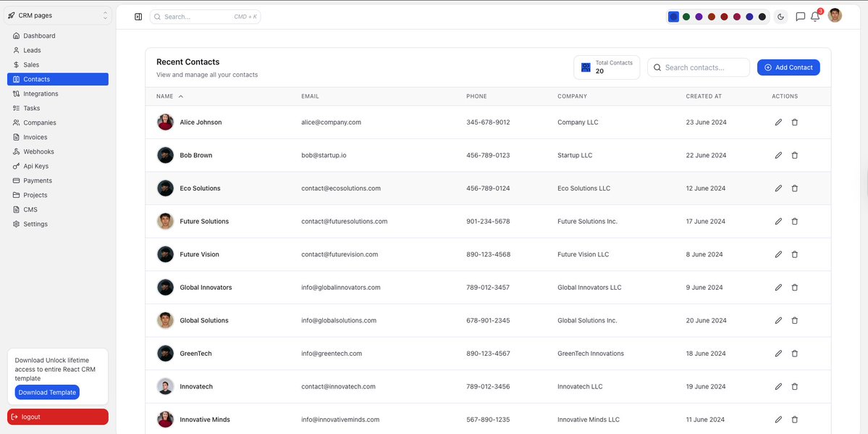Click the chevron next to the NAME header
This screenshot has height=434, width=868.
point(180,96)
